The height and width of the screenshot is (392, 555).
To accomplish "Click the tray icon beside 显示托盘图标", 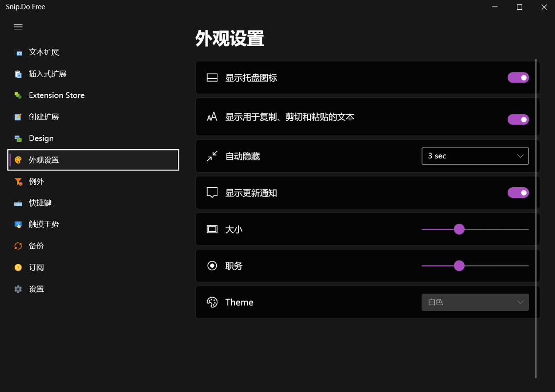I will click(x=212, y=78).
